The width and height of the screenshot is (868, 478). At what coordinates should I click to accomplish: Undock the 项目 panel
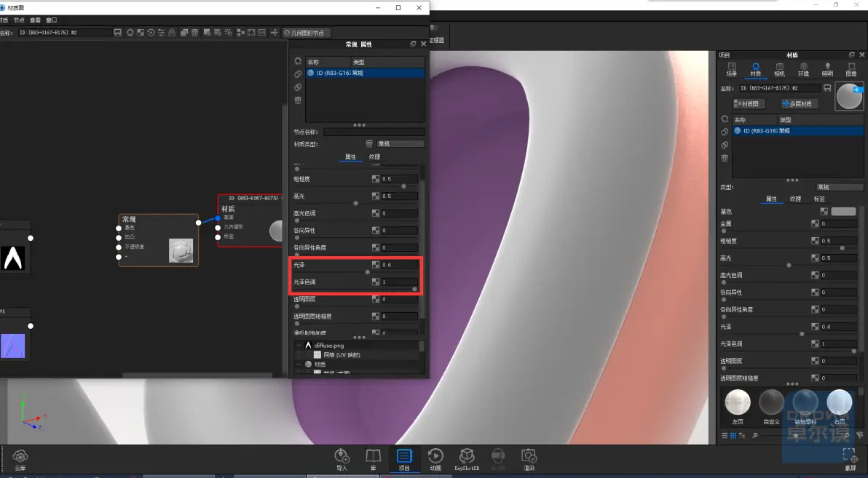tap(851, 55)
